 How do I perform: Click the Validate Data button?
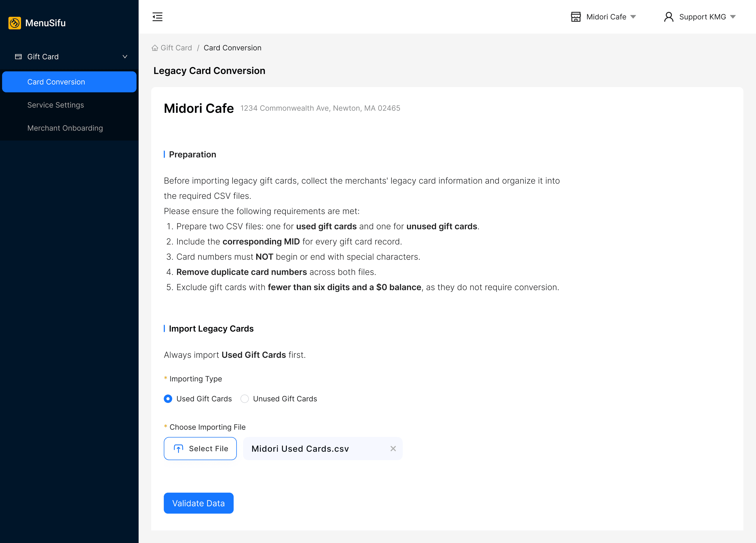click(x=198, y=503)
